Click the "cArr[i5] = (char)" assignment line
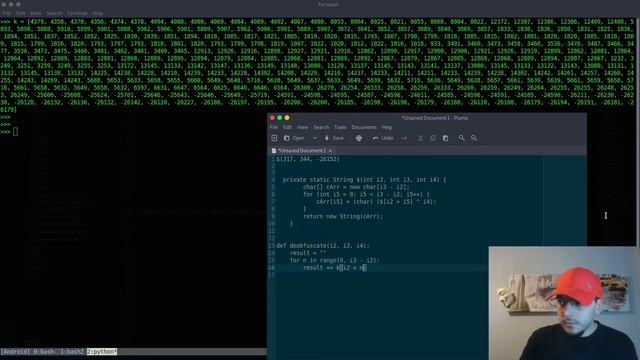Image resolution: width=640 pixels, height=360 pixels. [376, 202]
